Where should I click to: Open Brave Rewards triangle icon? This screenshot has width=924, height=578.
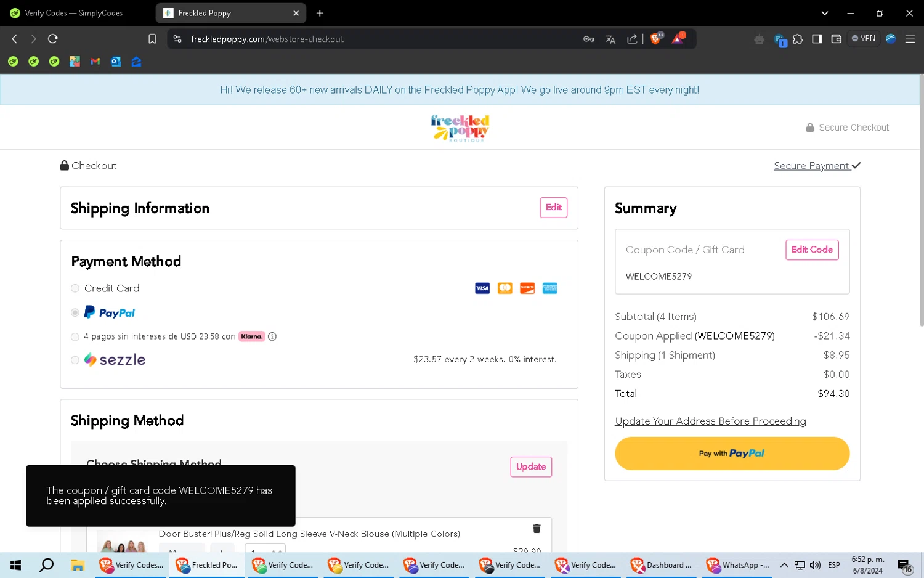[x=678, y=38]
